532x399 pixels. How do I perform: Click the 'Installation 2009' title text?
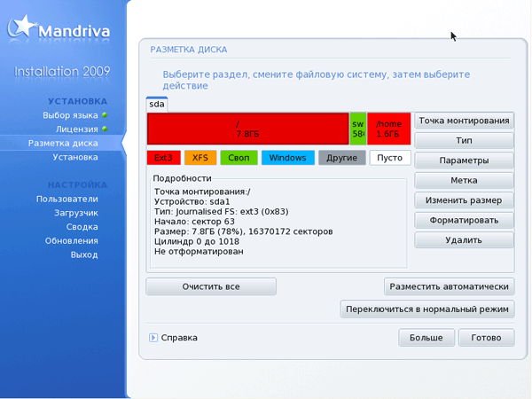[x=62, y=71]
